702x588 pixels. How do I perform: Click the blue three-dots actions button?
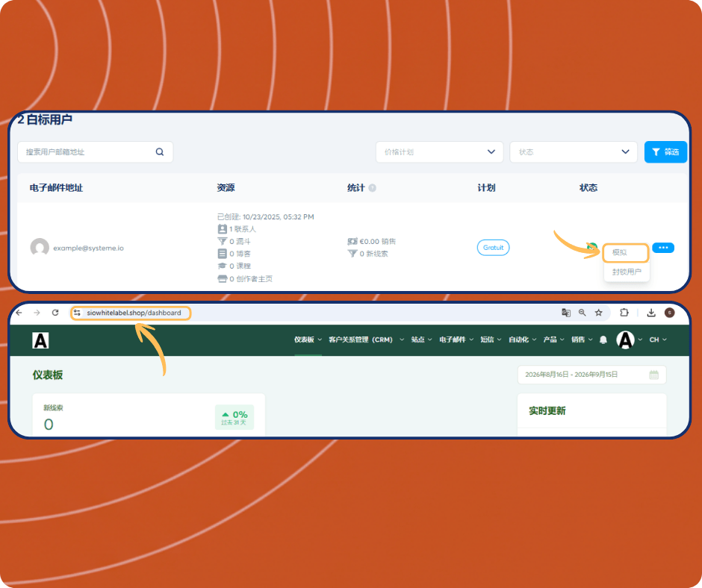pyautogui.click(x=663, y=248)
